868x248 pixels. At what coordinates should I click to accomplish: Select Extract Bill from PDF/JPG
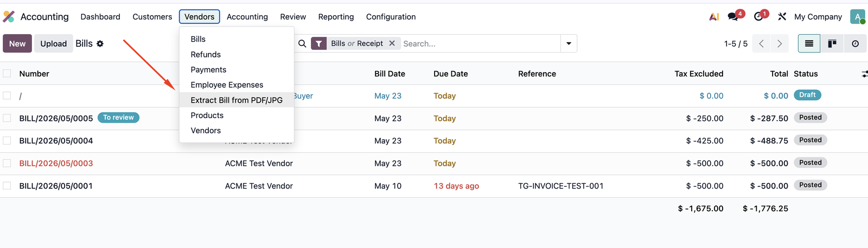pos(237,100)
